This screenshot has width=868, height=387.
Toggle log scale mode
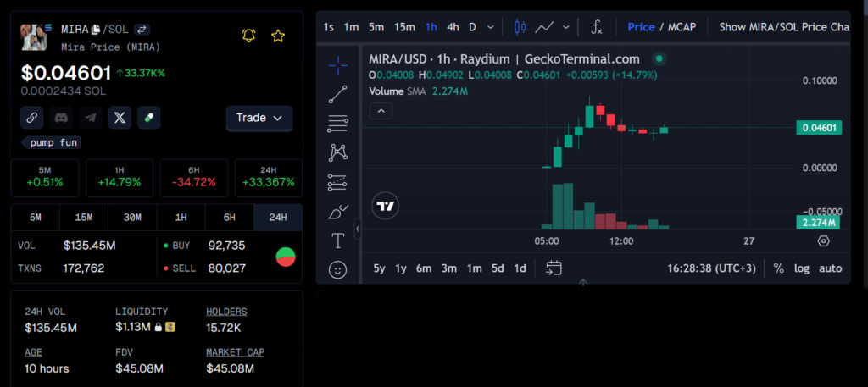(x=802, y=268)
